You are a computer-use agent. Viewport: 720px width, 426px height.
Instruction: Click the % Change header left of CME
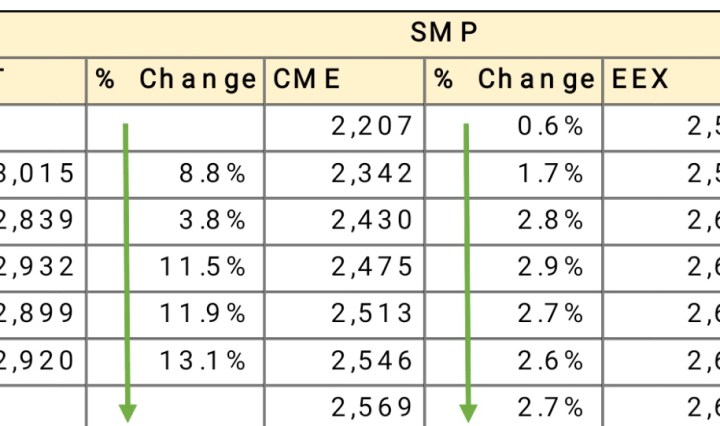[175, 80]
